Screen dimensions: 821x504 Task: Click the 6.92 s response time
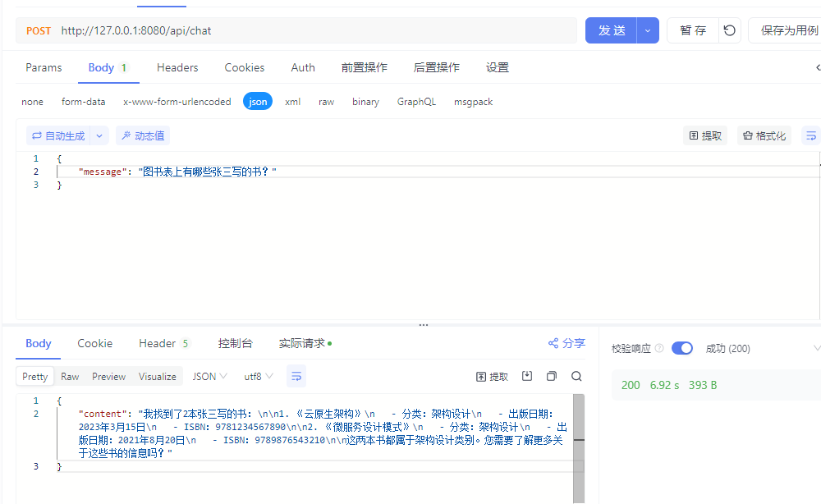(664, 385)
